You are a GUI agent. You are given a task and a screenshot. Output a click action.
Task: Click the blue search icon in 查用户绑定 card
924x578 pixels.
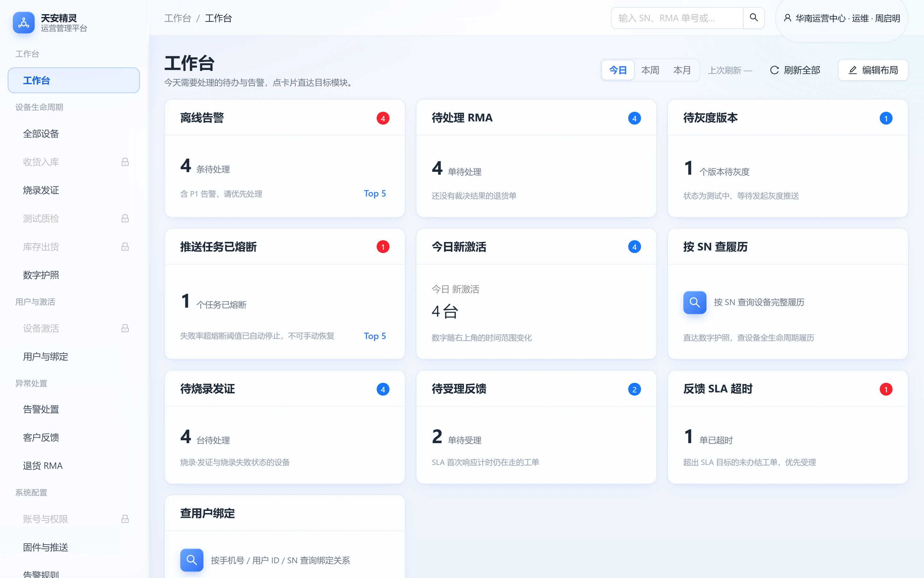click(x=192, y=560)
